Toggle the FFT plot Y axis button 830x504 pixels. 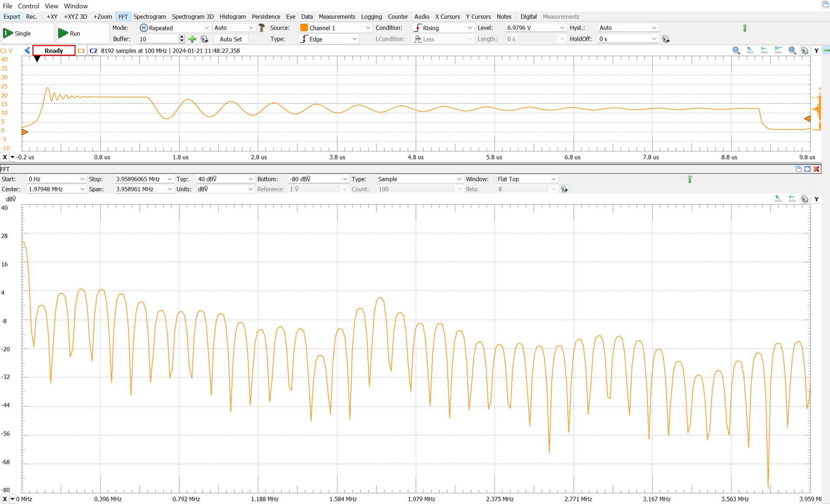click(x=817, y=199)
